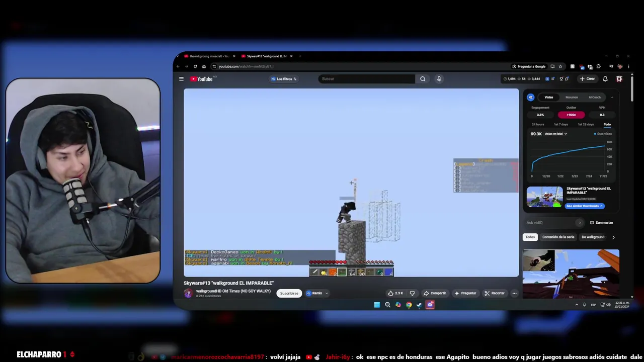Click the volume icon in the system tray

tap(608, 305)
